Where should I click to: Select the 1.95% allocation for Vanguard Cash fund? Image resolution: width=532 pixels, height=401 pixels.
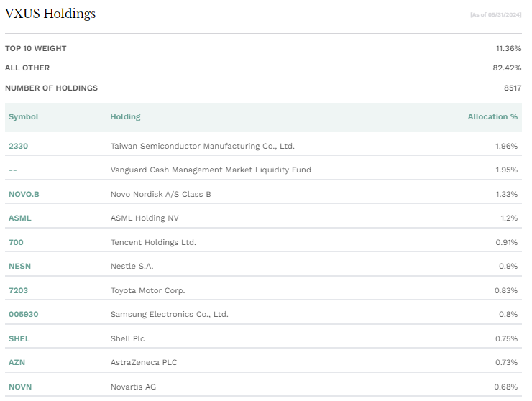click(507, 170)
